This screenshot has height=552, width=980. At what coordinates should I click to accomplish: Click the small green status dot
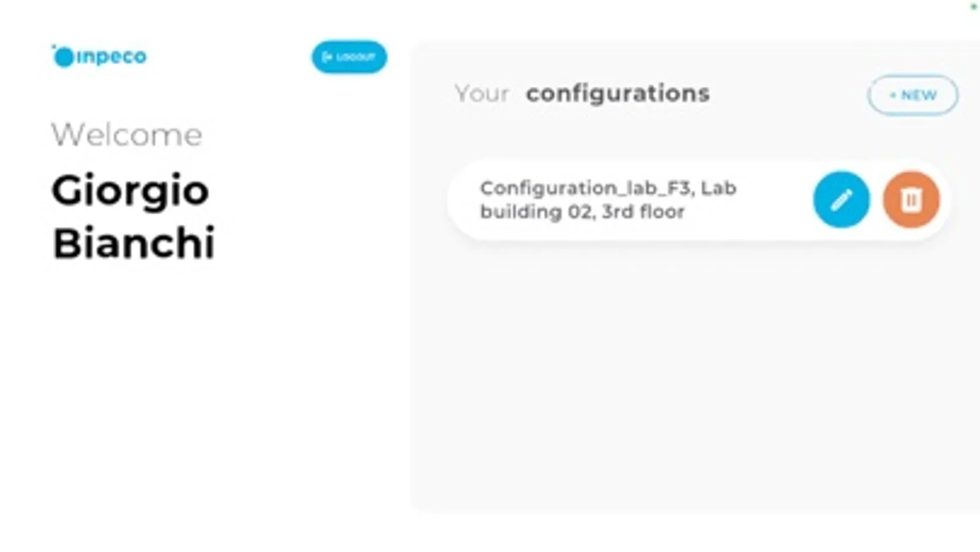point(973,7)
